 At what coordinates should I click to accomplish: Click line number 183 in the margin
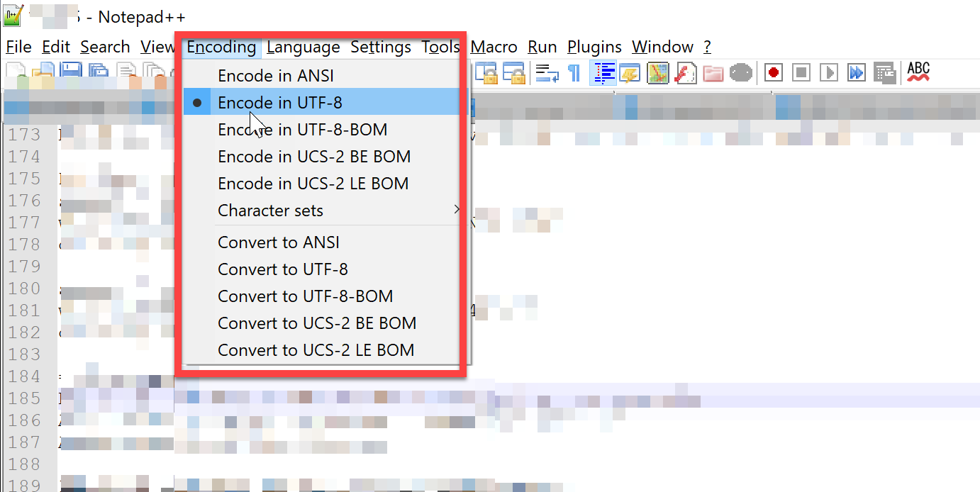25,354
